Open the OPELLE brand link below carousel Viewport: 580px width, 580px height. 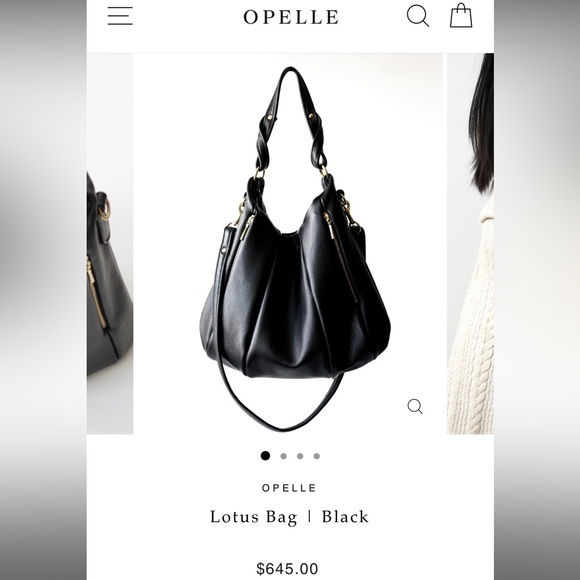click(x=289, y=488)
